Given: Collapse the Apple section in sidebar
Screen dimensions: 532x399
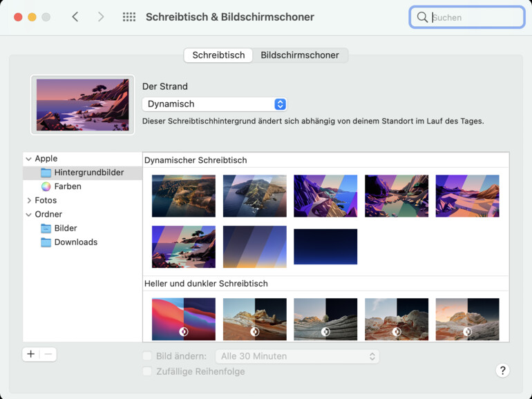Looking at the screenshot, I should (29, 159).
